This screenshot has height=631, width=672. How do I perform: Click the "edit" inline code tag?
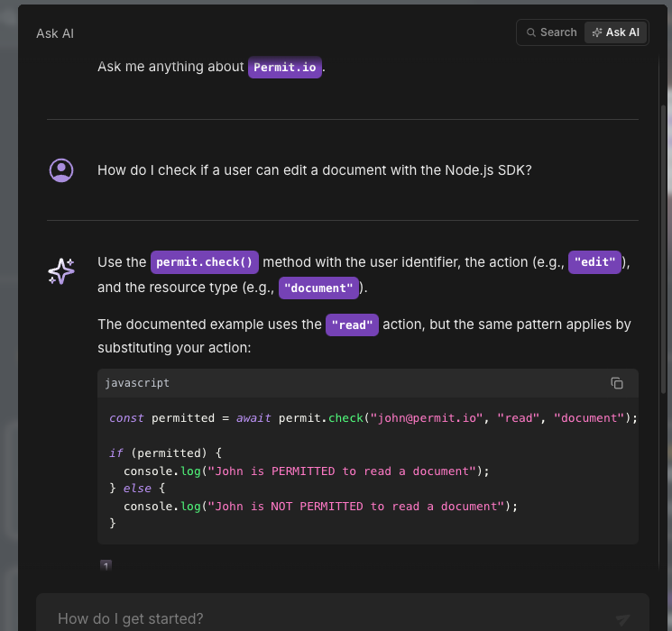[594, 262]
